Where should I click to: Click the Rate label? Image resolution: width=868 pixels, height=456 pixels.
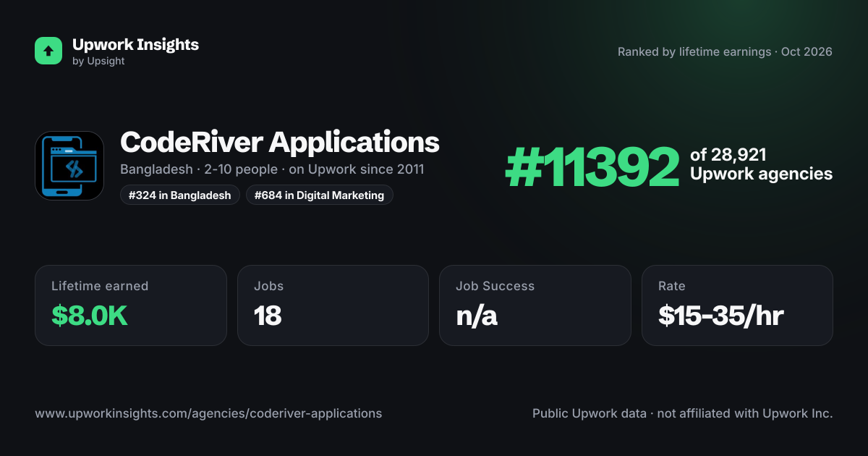click(672, 286)
